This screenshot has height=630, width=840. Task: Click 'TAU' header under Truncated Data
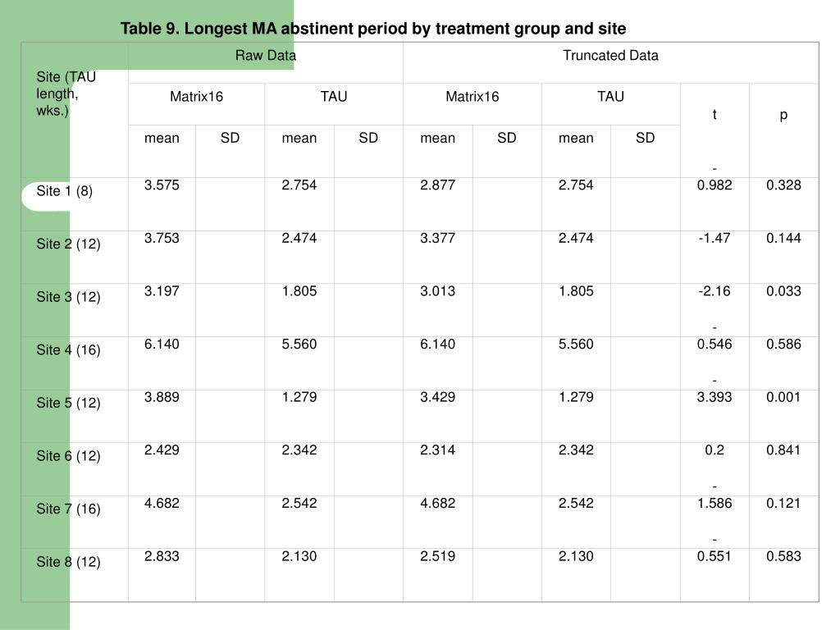click(610, 97)
